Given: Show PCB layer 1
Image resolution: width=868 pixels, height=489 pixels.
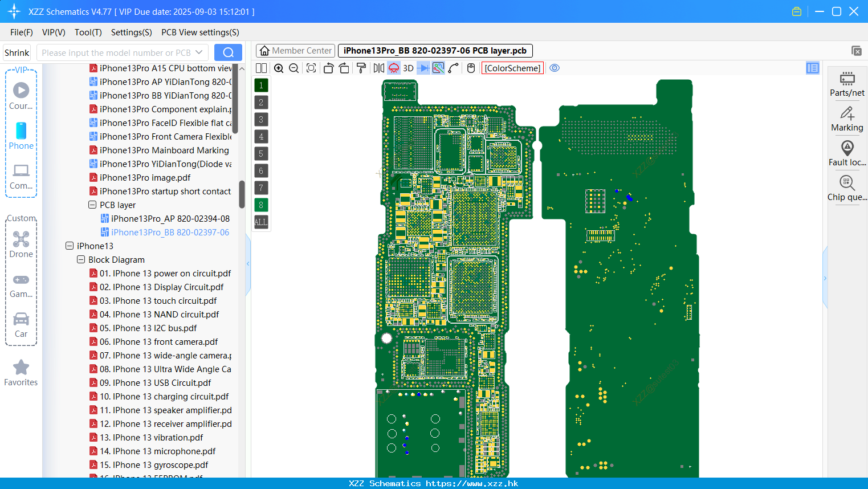Looking at the screenshot, I should [x=261, y=85].
